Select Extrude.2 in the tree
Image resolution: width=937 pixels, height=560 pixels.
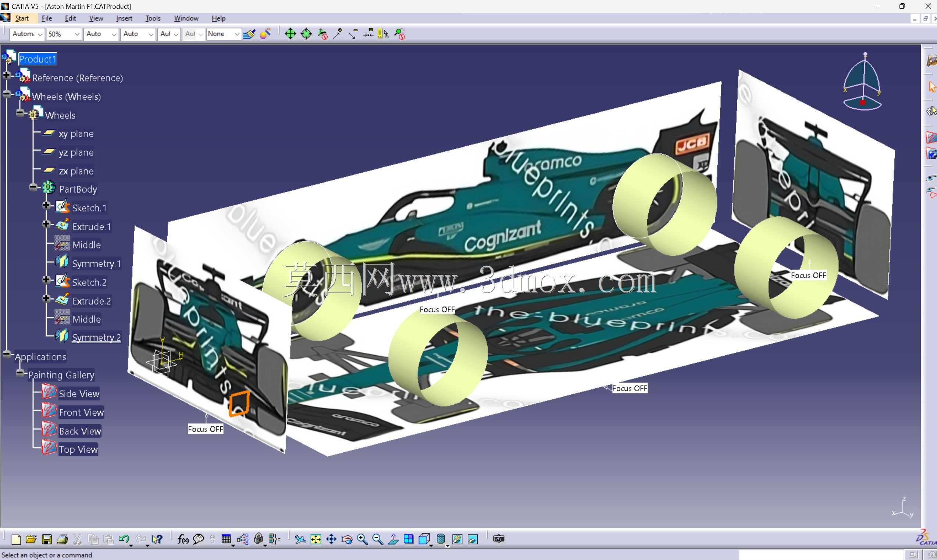92,301
